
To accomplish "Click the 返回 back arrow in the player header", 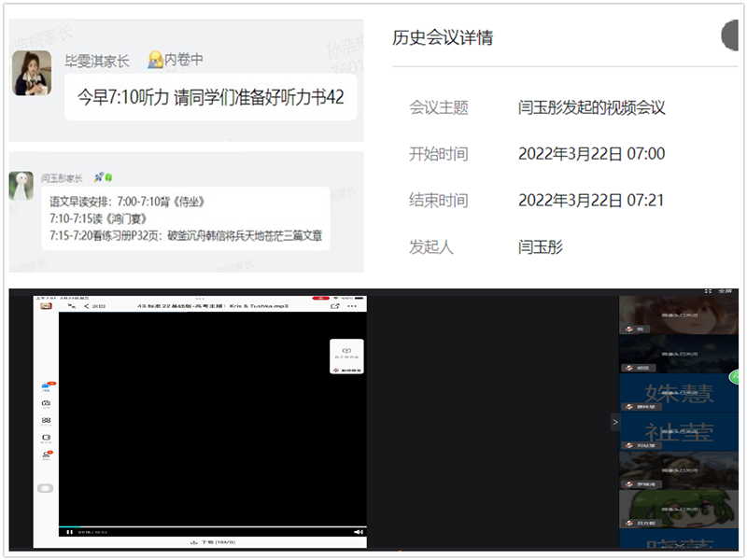I will [93, 305].
